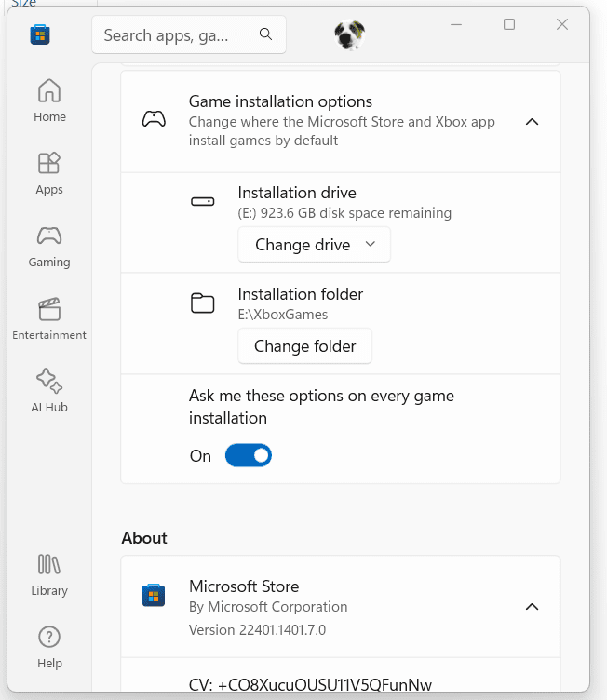Viewport: 607px width, 700px height.
Task: Click the drive icon beside Installation drive
Action: (203, 201)
